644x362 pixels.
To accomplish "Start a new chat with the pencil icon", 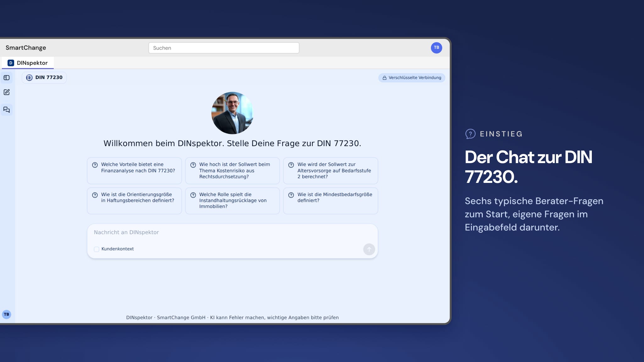I will 7,92.
